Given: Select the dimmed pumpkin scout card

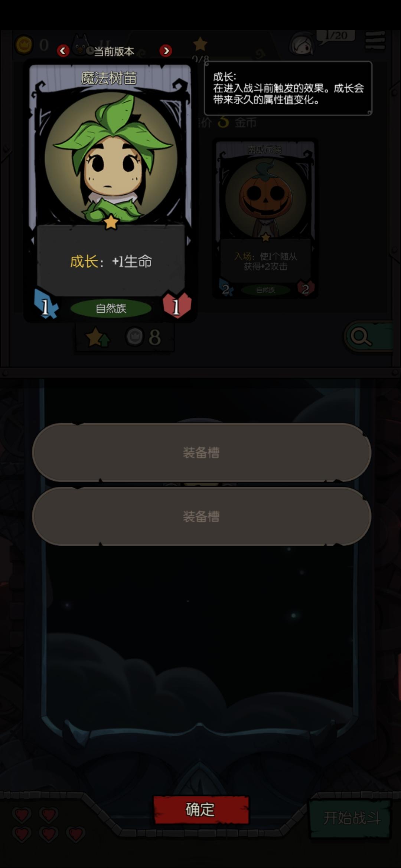Looking at the screenshot, I should 265,219.
